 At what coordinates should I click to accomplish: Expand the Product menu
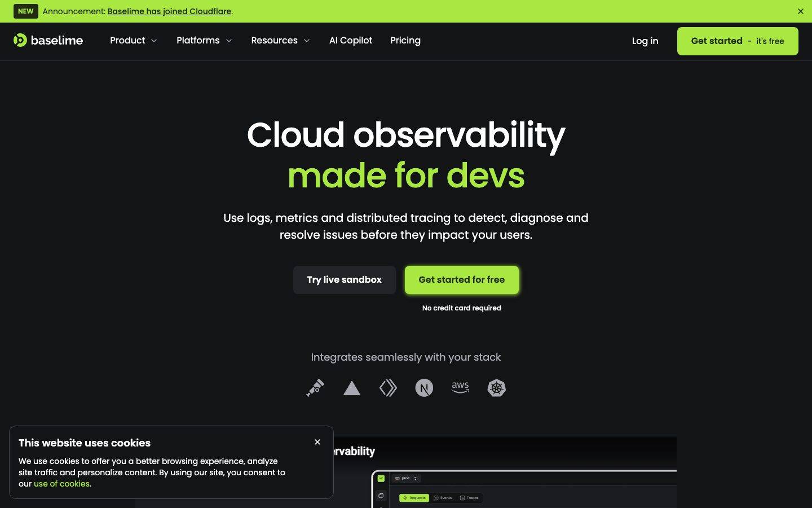click(x=134, y=41)
